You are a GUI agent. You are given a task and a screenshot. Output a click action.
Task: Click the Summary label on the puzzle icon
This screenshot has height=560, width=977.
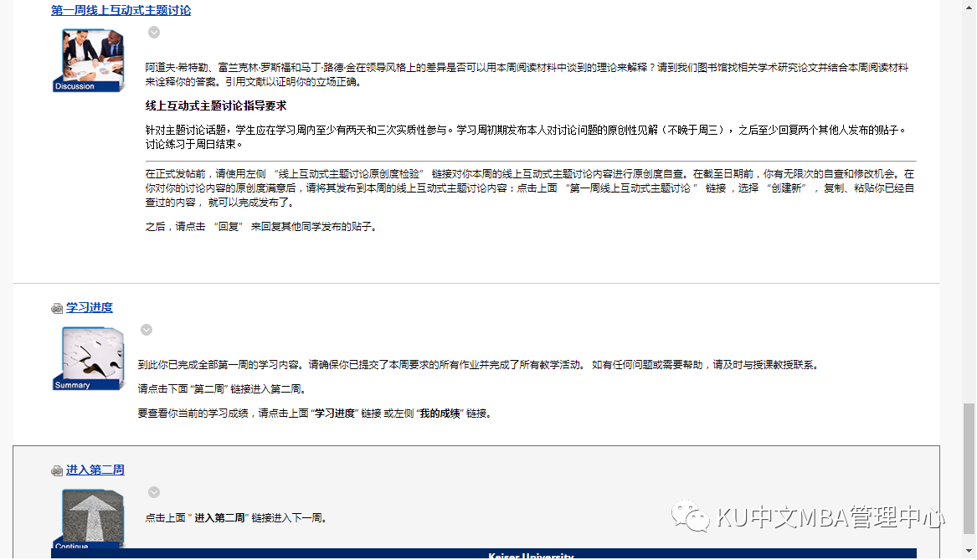(x=73, y=385)
